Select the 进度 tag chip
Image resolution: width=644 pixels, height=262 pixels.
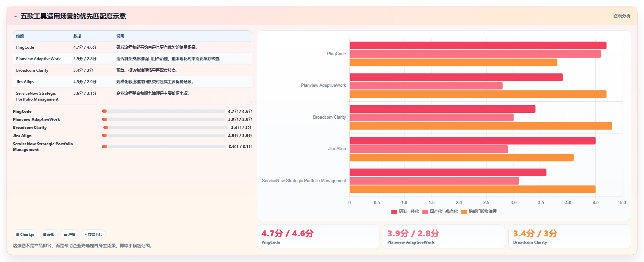click(x=69, y=234)
